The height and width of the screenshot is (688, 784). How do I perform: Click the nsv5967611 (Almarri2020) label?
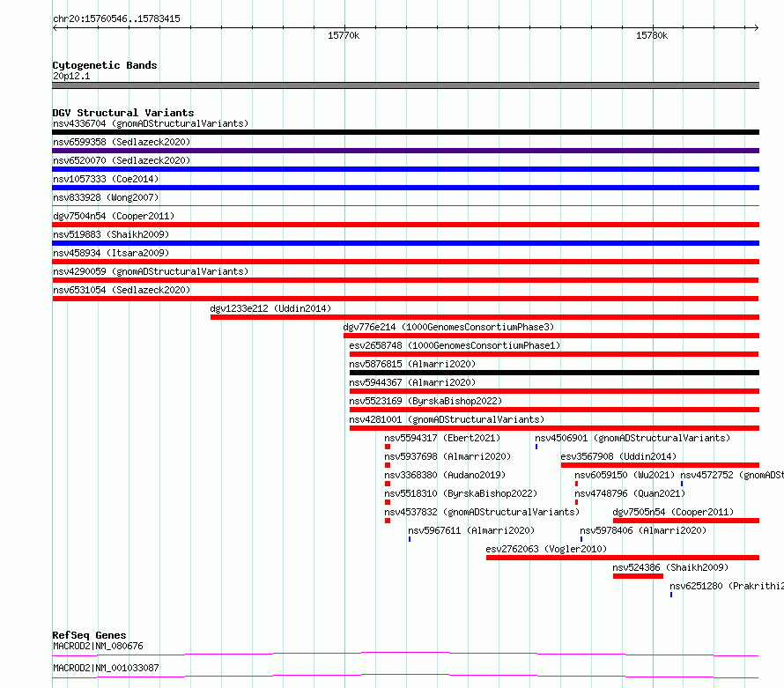(x=471, y=530)
